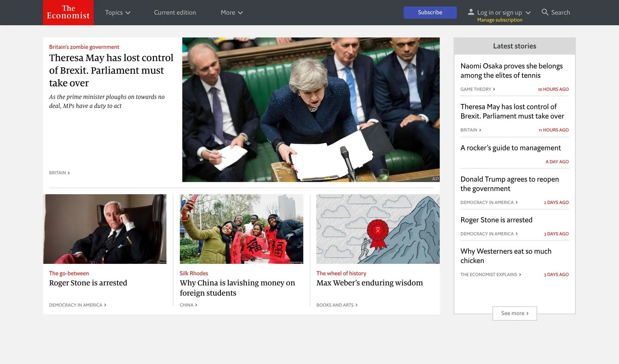Click the Theresa May parliament photo
This screenshot has height=364, width=619.
pyautogui.click(x=311, y=109)
